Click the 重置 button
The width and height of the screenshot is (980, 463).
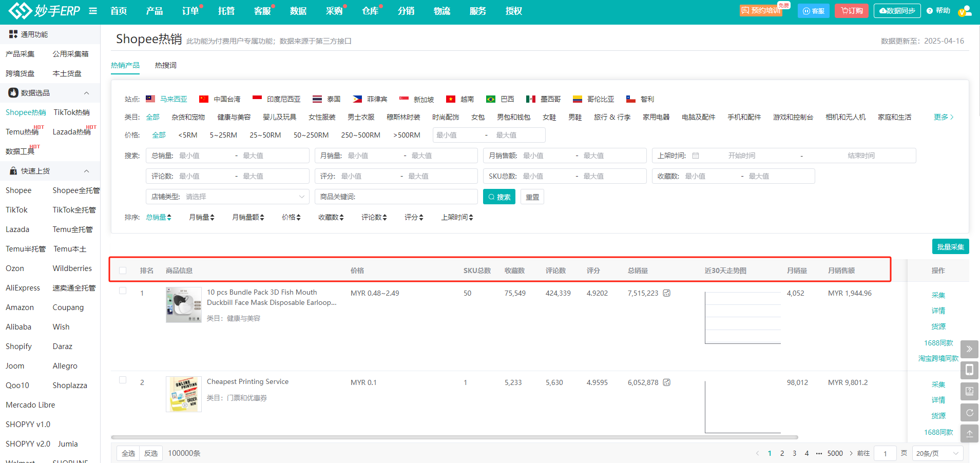coord(532,197)
